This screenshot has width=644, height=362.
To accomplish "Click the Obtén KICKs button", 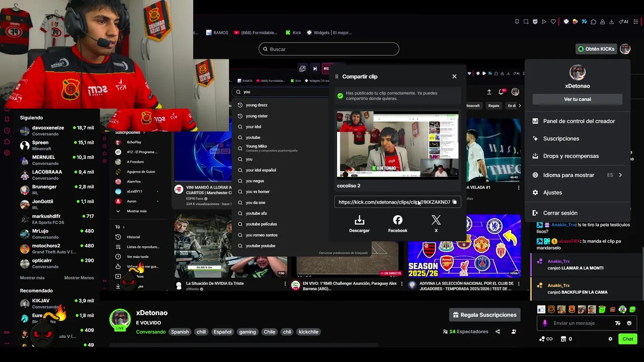I will pos(596,49).
